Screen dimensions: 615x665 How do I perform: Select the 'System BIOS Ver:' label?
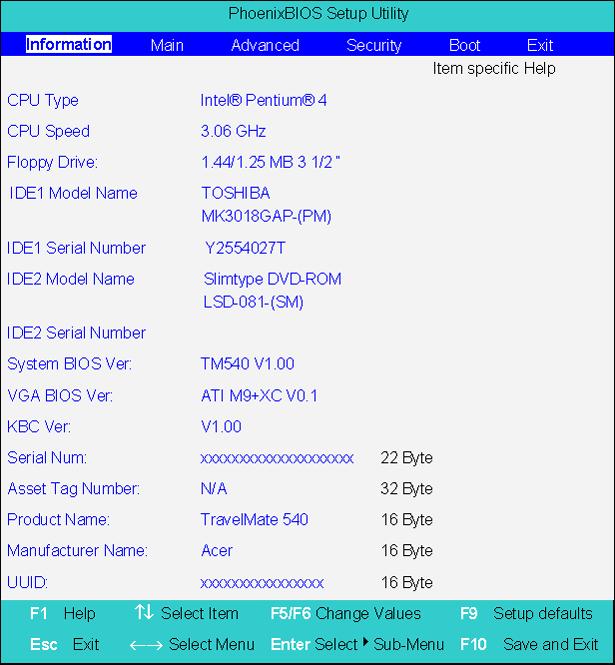coord(70,364)
